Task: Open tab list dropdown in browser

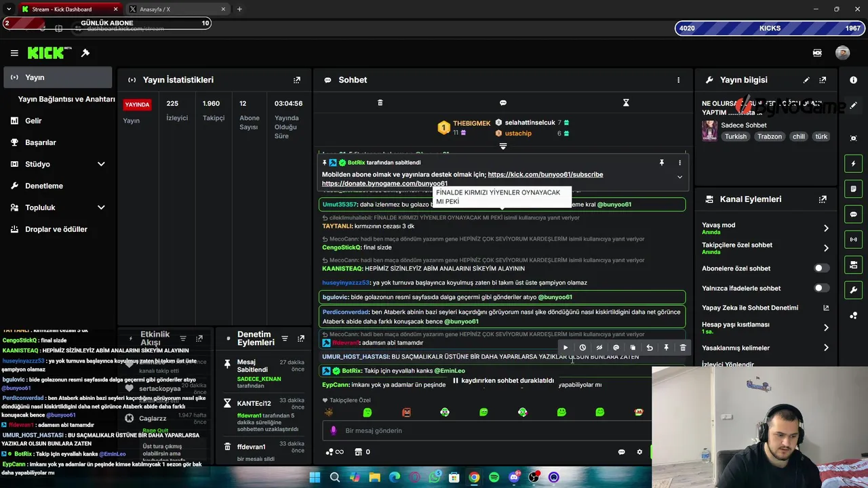Action: pos(8,9)
